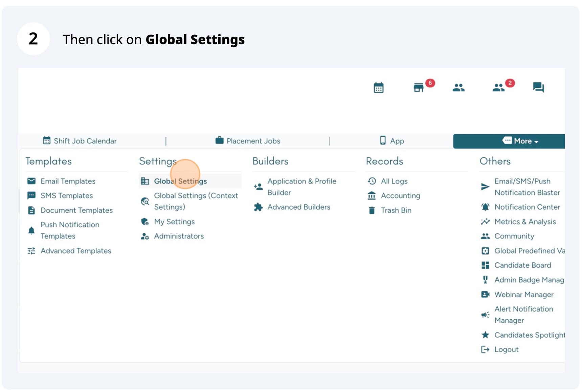Click the Global Settings grid icon
The width and height of the screenshot is (582, 392).
pos(145,181)
